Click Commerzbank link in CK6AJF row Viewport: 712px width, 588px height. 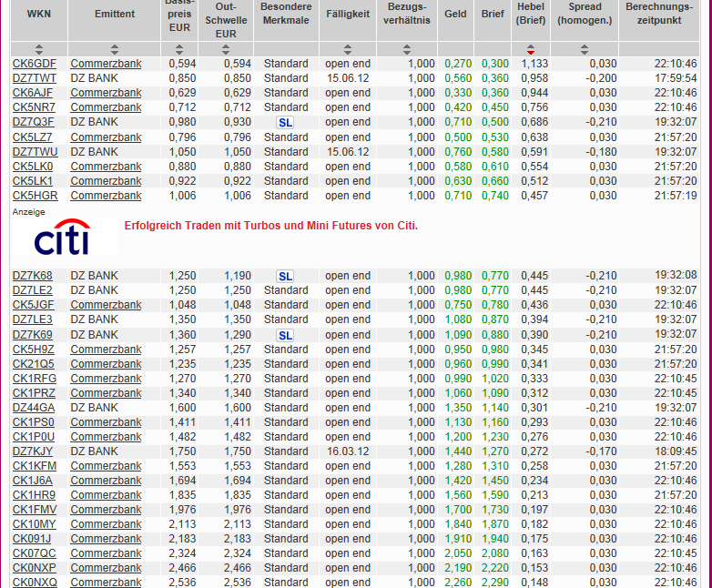point(106,93)
